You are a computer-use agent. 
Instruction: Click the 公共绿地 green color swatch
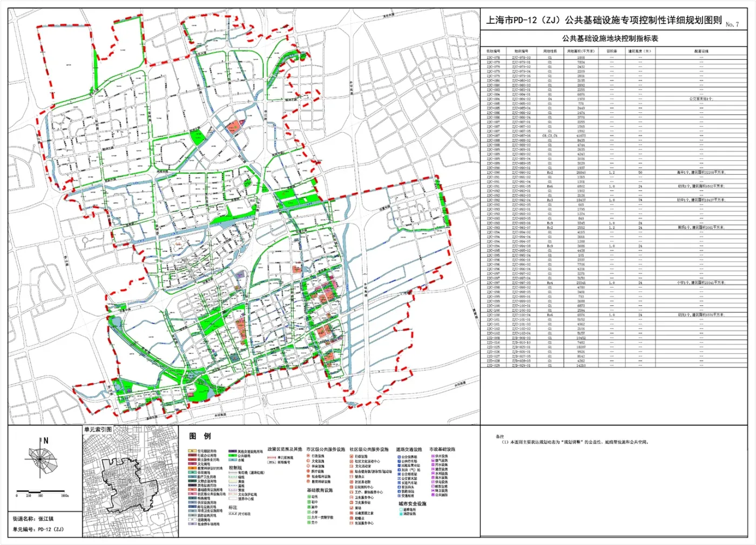pyautogui.click(x=232, y=456)
